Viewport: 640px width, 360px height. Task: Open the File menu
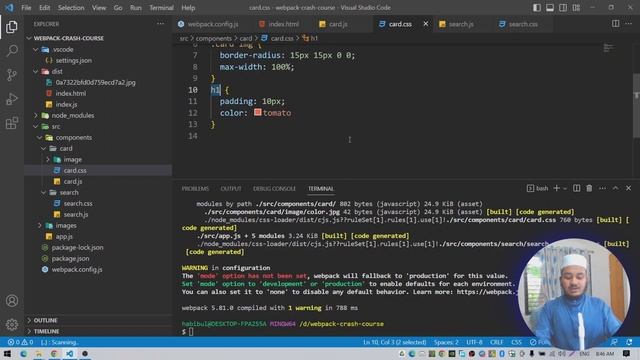pyautogui.click(x=26, y=8)
